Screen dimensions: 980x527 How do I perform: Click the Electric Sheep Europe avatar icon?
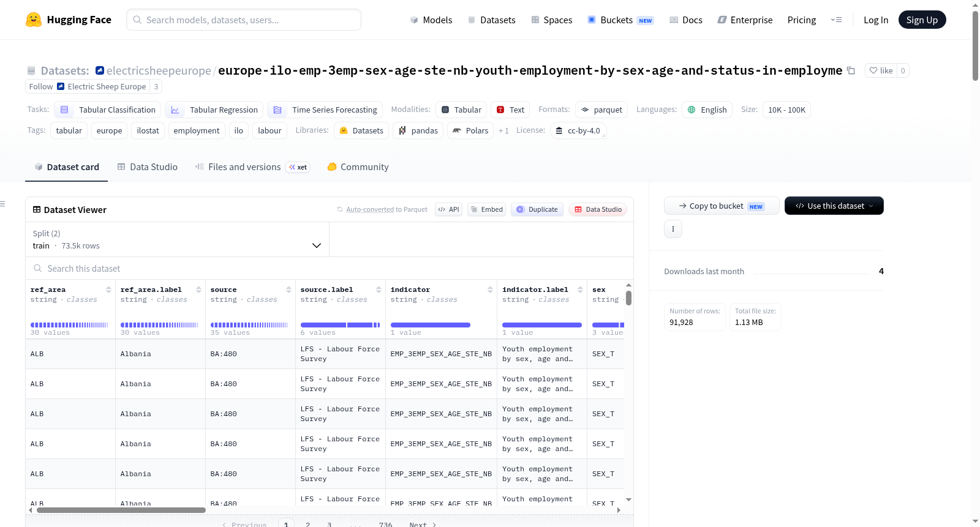61,87
